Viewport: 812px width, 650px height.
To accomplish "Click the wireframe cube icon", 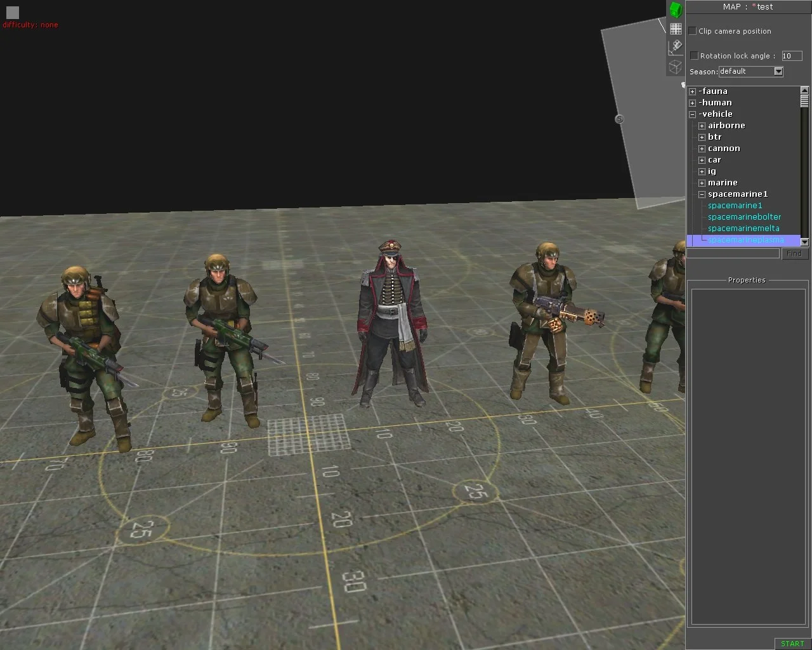I will pos(676,67).
